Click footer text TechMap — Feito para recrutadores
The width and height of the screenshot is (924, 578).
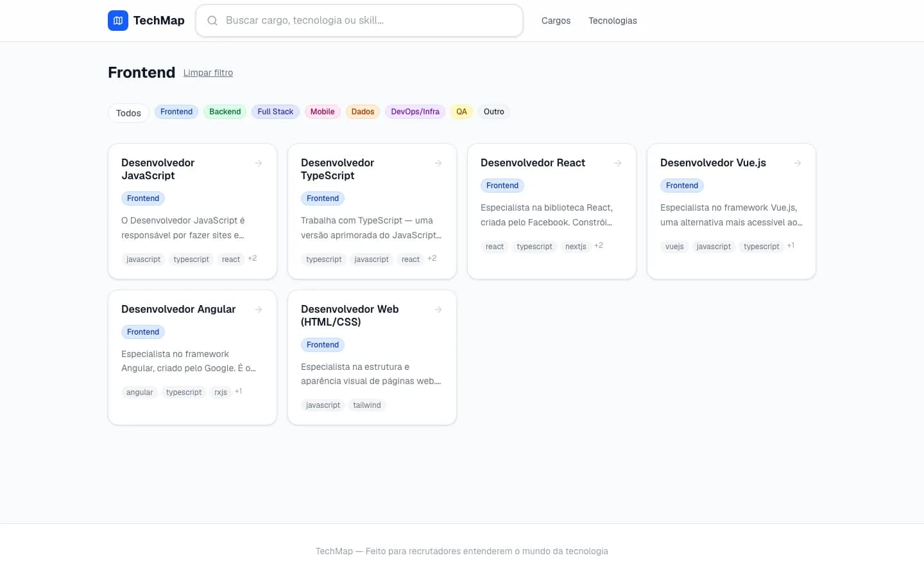coord(462,551)
